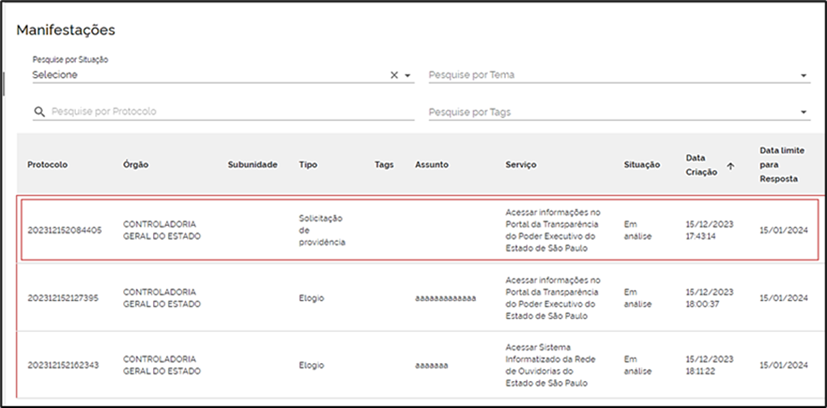Sort table by Órgão column header

(x=136, y=164)
